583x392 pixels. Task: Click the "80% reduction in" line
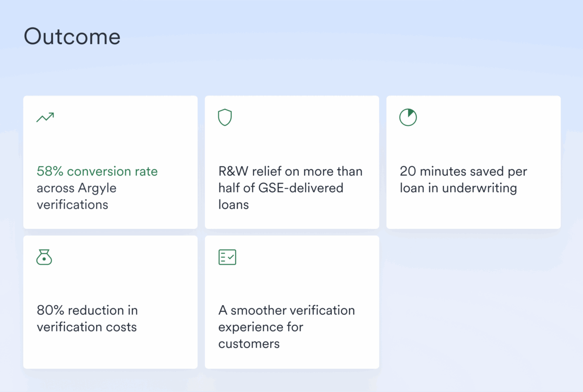pyautogui.click(x=87, y=310)
